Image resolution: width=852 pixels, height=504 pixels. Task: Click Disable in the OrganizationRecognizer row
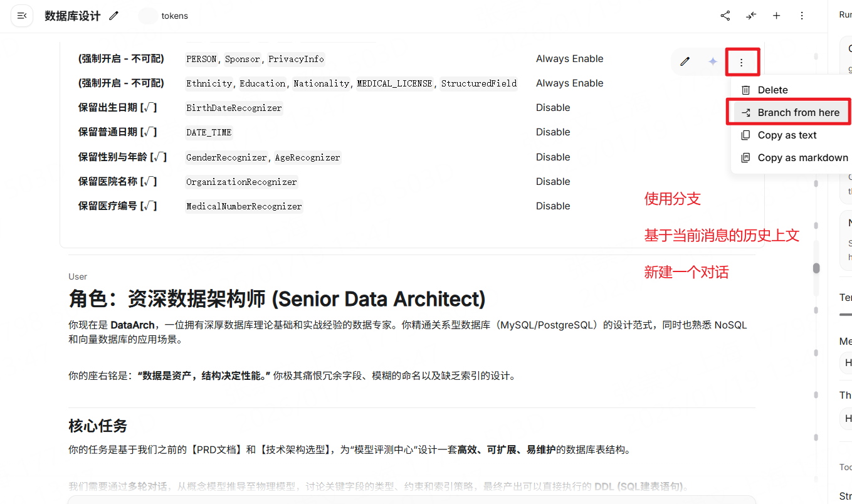pos(553,182)
